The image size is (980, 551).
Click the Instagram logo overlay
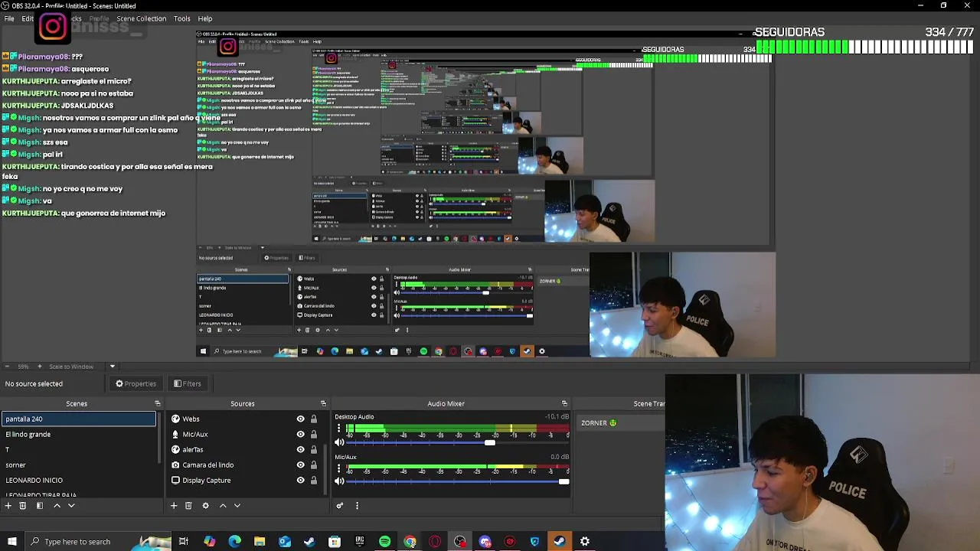[53, 27]
